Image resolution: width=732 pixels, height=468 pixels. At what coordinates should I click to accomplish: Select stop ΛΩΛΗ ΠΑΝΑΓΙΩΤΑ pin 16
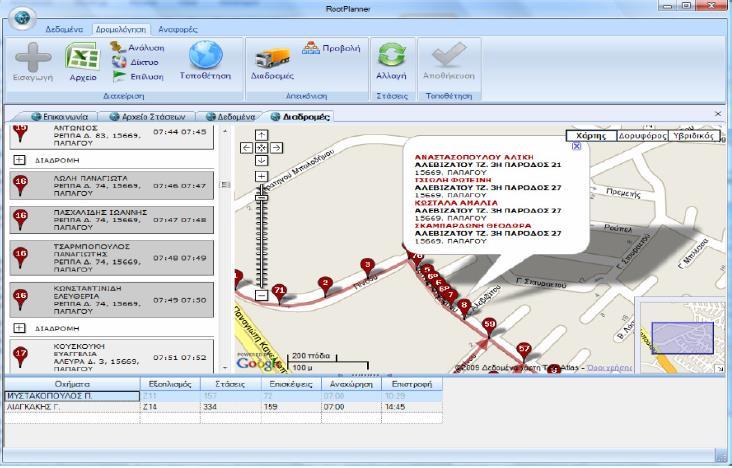(x=20, y=185)
